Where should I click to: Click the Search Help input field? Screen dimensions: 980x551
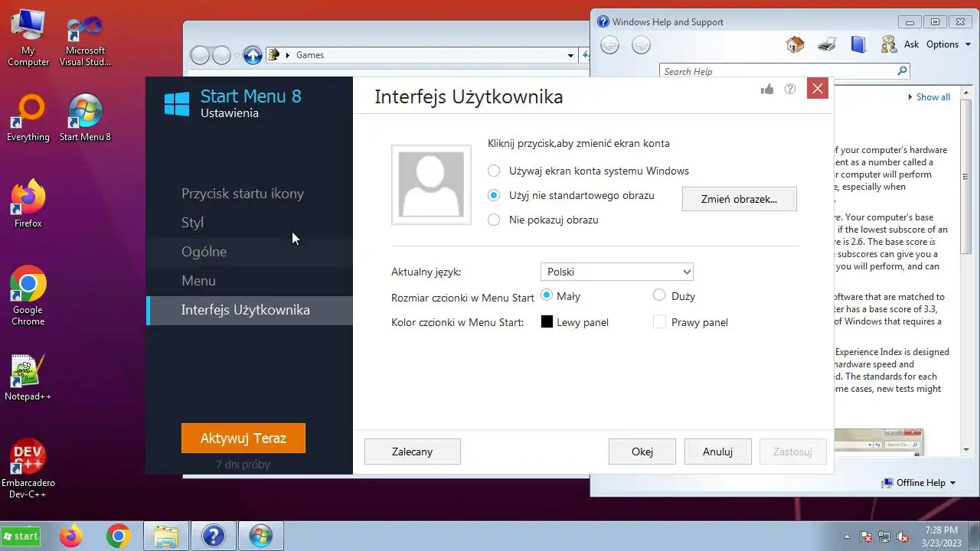(x=777, y=71)
